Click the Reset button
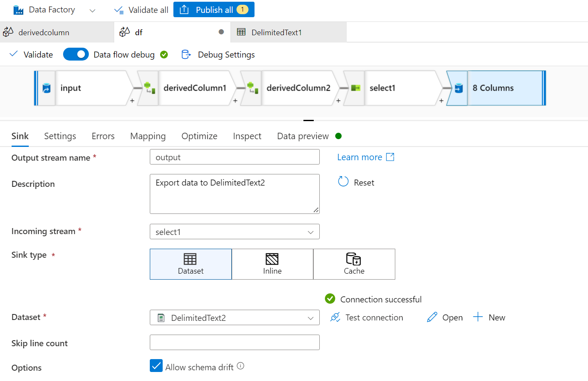Image resolution: width=588 pixels, height=381 pixels. click(x=356, y=182)
